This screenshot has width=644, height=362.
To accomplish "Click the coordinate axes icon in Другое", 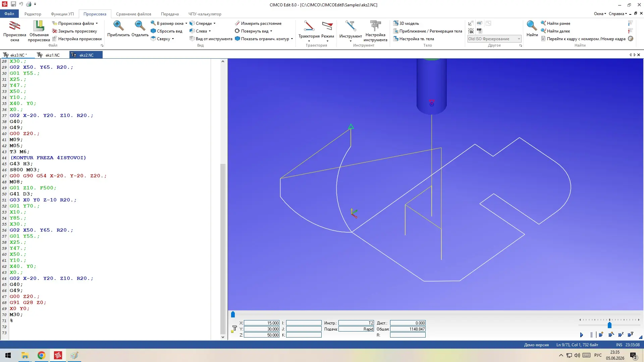I will click(x=471, y=23).
